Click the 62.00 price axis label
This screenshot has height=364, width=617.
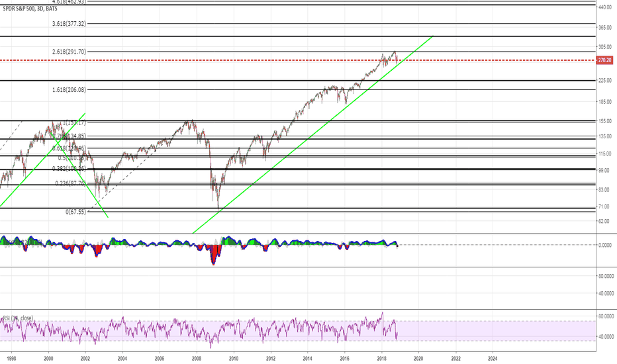[x=604, y=221]
